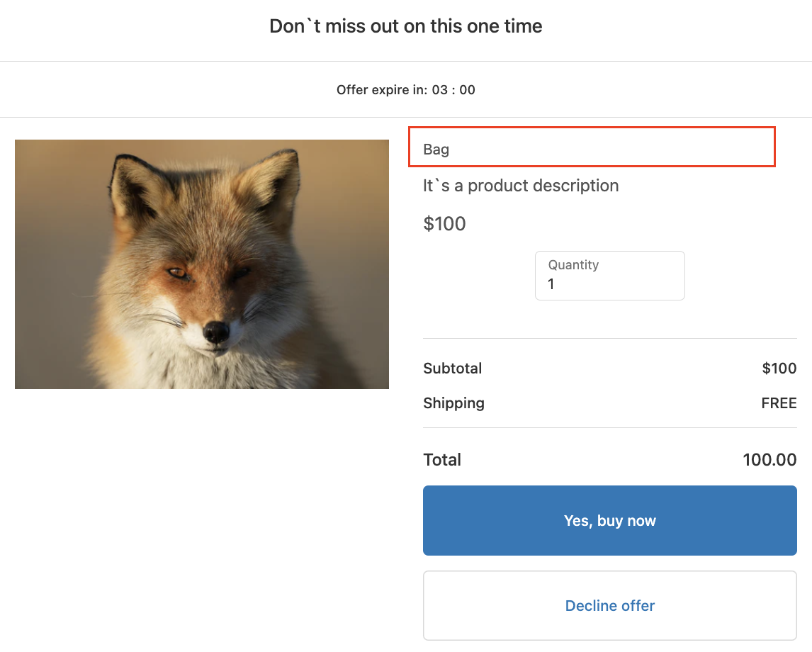Click the Quantity label inside the field
812x652 pixels.
pos(573,265)
